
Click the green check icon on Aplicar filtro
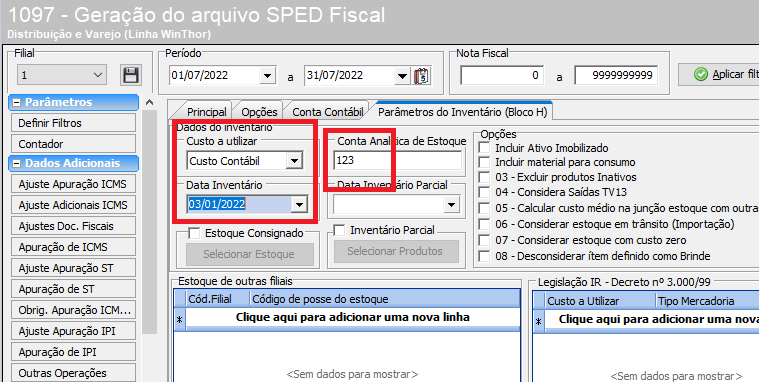point(700,75)
